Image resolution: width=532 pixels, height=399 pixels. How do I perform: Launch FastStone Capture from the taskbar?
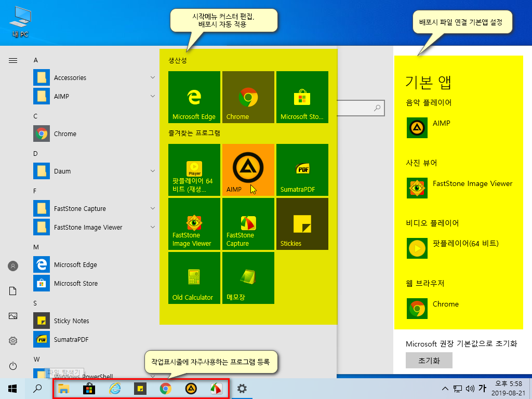(217, 389)
